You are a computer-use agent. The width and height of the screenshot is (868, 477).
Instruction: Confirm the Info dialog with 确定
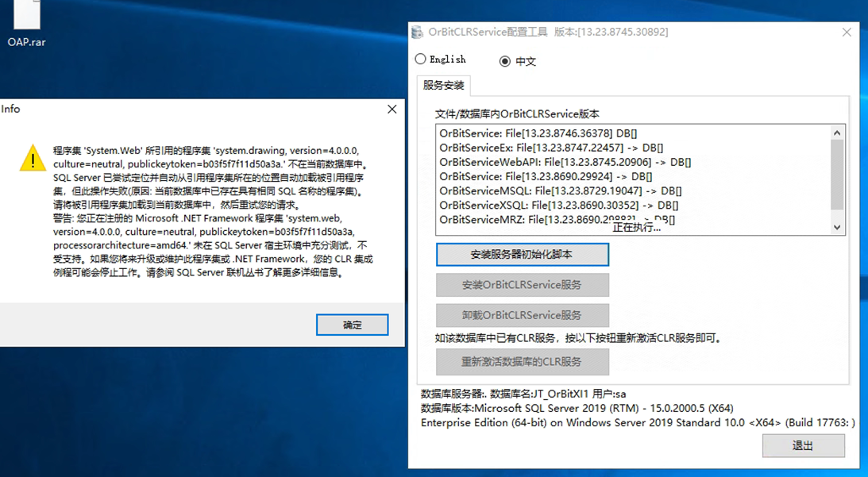coord(352,325)
